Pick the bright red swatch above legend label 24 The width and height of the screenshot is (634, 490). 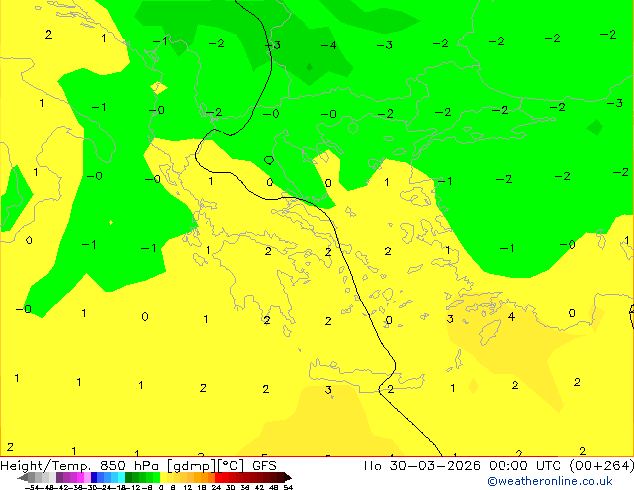218,477
